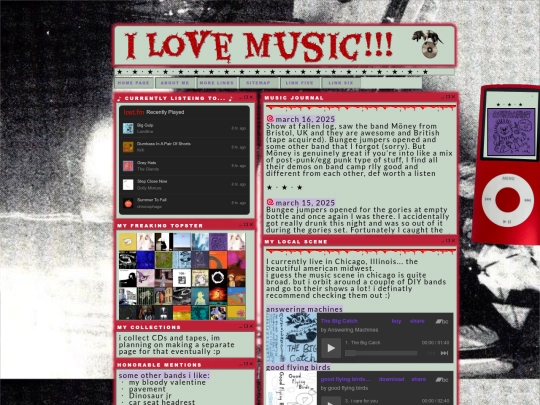
Task: Click The Big Catch progress bar
Action: [x=381, y=353]
